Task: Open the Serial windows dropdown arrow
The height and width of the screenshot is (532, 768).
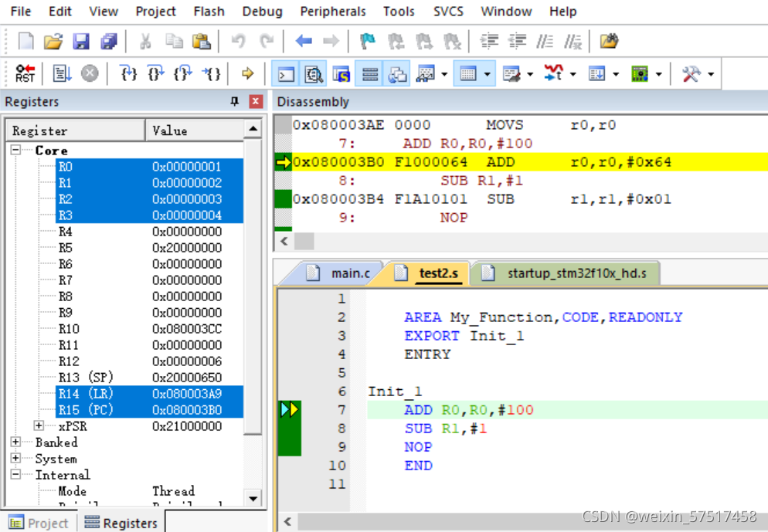Action: [x=530, y=74]
